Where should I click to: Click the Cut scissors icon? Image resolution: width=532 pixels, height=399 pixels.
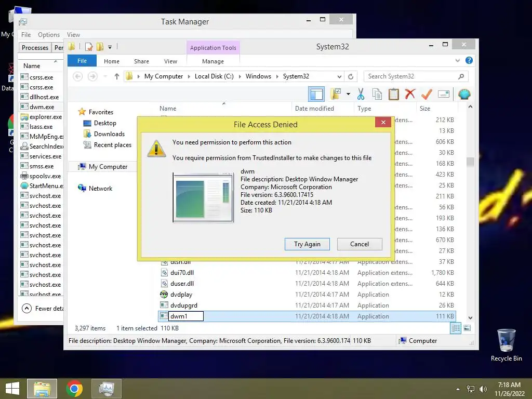[x=361, y=94]
